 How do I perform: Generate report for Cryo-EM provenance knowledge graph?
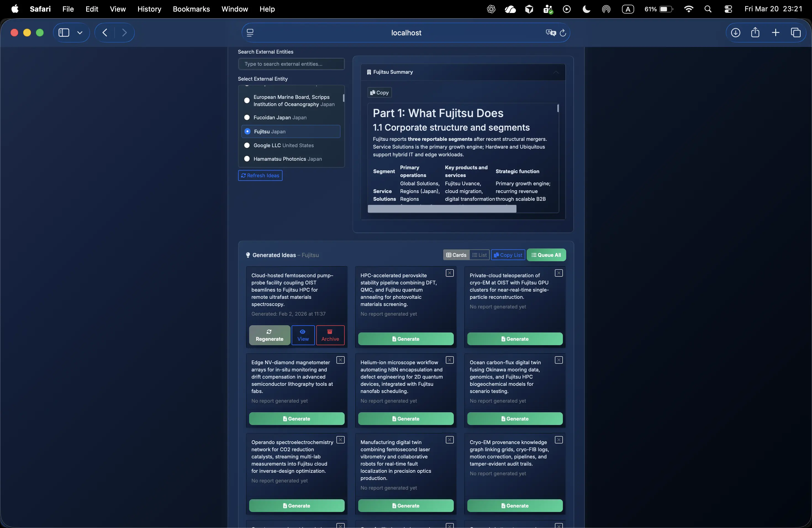[515, 505]
